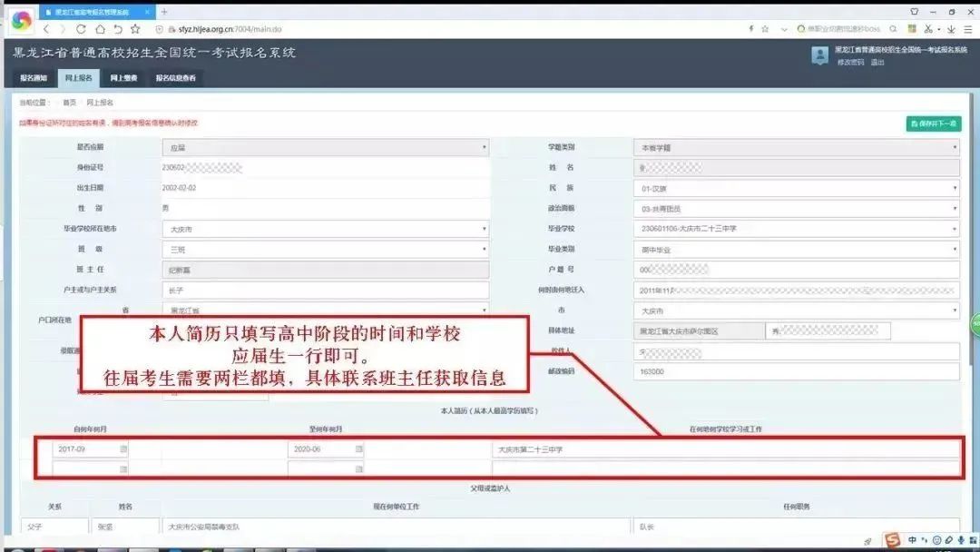Open calendar picker for 2017-09 start date
980x552 pixels.
click(124, 449)
